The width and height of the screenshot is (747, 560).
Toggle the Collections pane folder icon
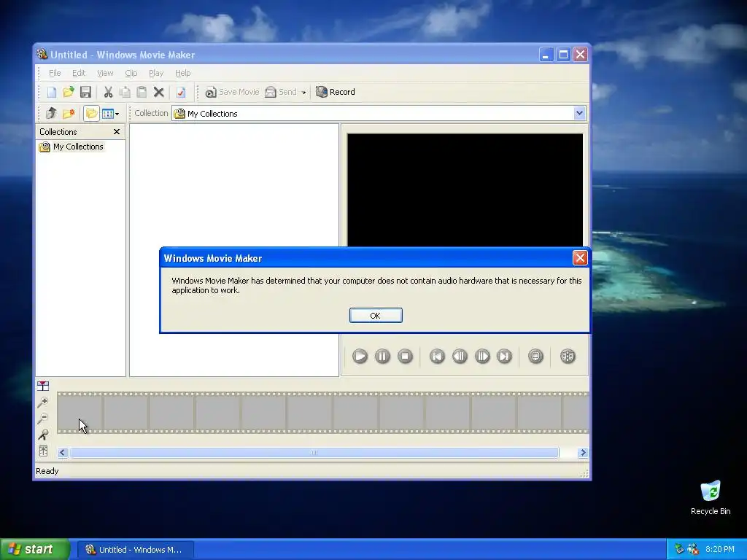click(91, 113)
